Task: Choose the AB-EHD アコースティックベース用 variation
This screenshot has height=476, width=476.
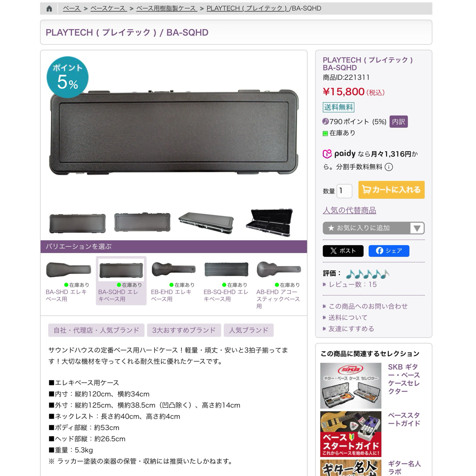Action: (x=279, y=284)
